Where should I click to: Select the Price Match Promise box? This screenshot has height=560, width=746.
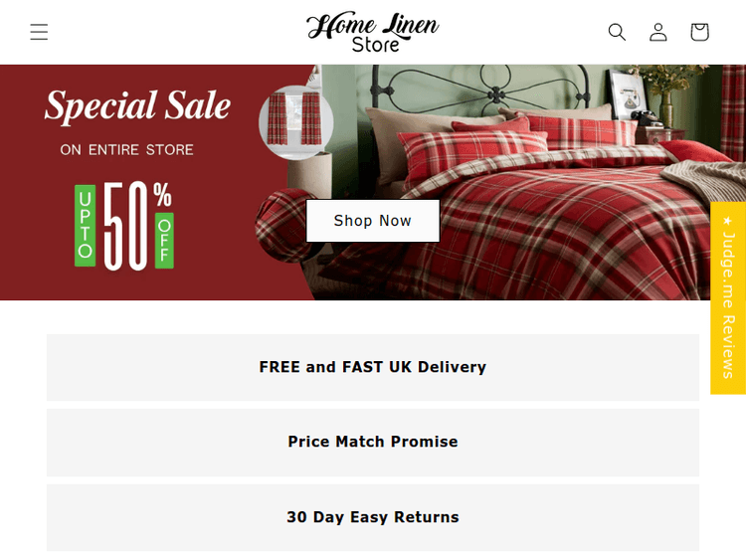(x=373, y=442)
